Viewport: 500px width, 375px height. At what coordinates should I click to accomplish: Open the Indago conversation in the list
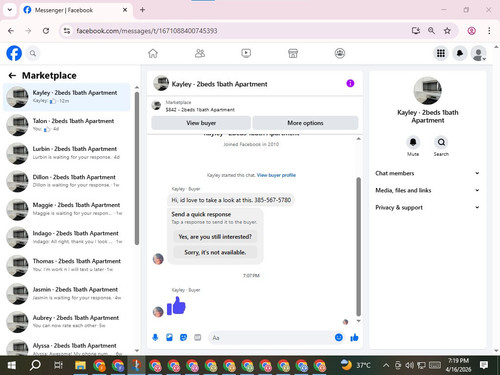(x=67, y=237)
